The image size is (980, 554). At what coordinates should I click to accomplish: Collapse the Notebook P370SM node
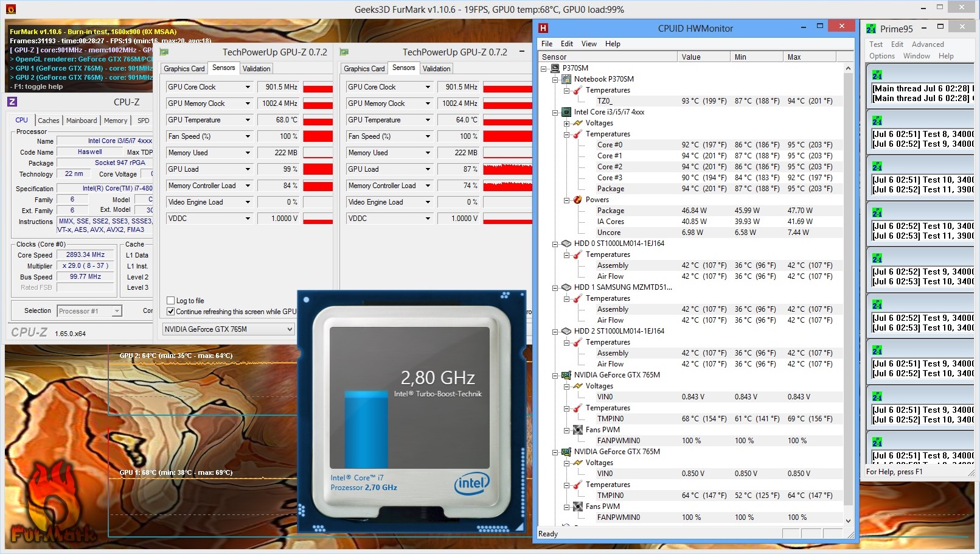coord(555,79)
